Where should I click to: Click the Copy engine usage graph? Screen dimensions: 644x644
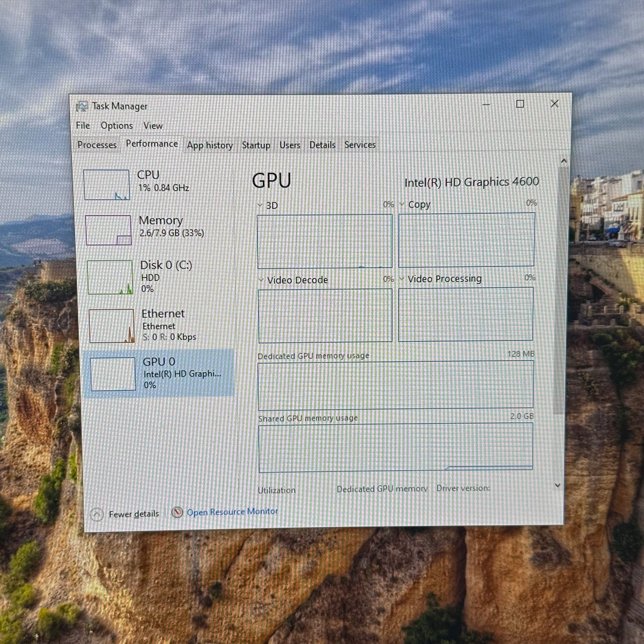click(x=467, y=240)
